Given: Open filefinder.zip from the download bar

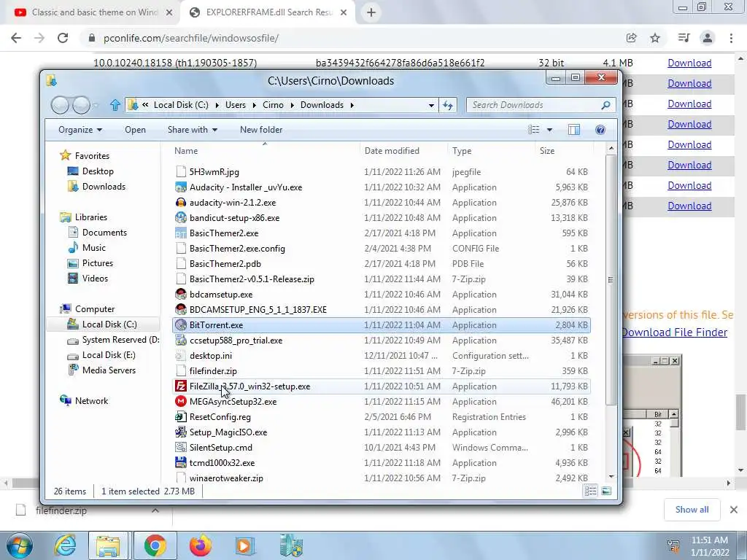Looking at the screenshot, I should tap(61, 510).
